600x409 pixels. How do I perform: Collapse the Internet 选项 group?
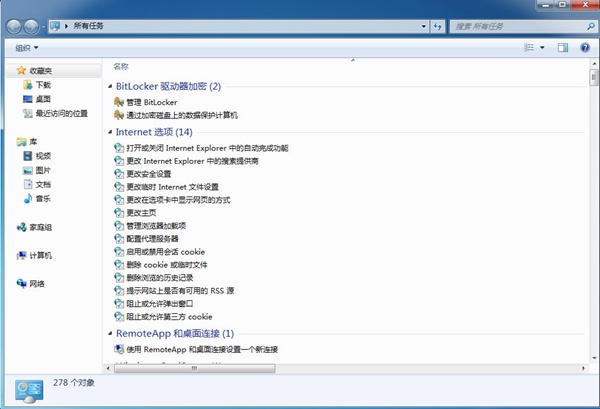[x=110, y=132]
